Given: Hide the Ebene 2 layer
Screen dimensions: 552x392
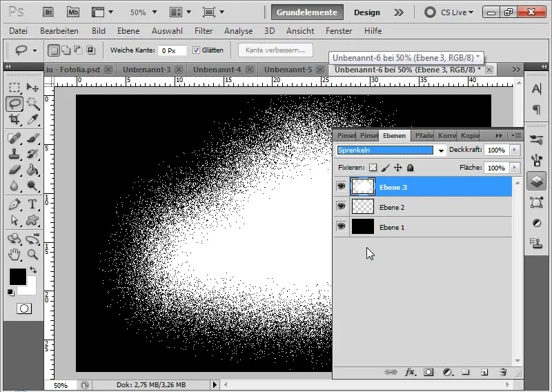Looking at the screenshot, I should 341,206.
